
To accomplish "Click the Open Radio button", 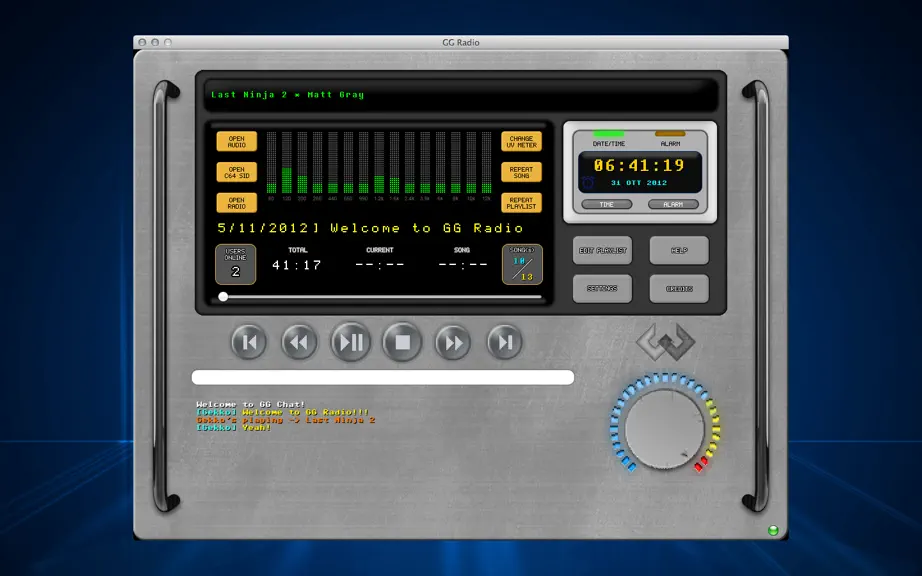I will [x=236, y=203].
